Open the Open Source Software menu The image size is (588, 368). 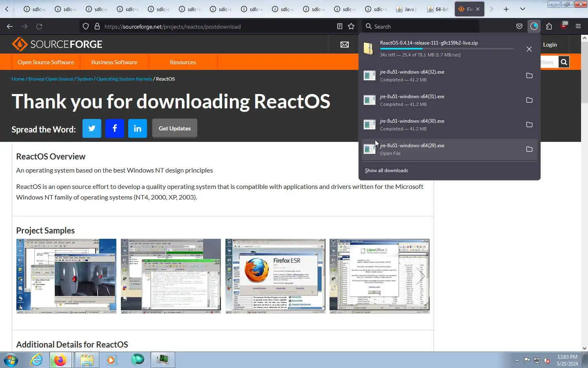[46, 62]
